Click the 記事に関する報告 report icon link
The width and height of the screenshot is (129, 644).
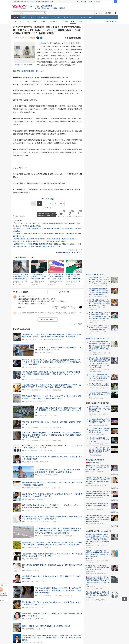19,216
